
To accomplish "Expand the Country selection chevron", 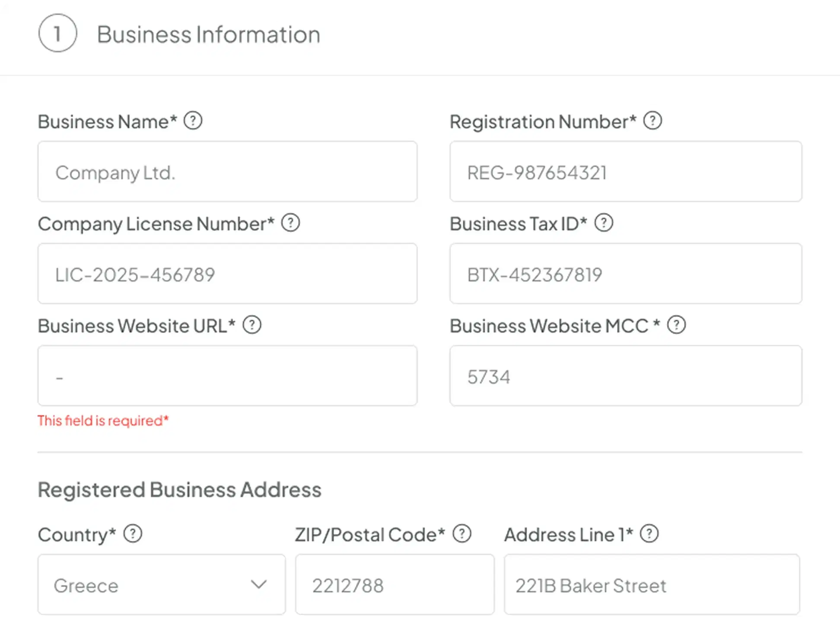I will [258, 584].
